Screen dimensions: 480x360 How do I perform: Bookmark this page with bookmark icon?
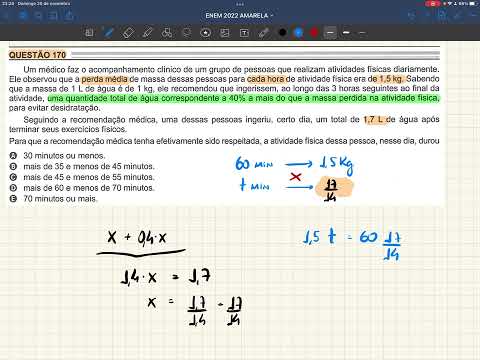coord(53,15)
